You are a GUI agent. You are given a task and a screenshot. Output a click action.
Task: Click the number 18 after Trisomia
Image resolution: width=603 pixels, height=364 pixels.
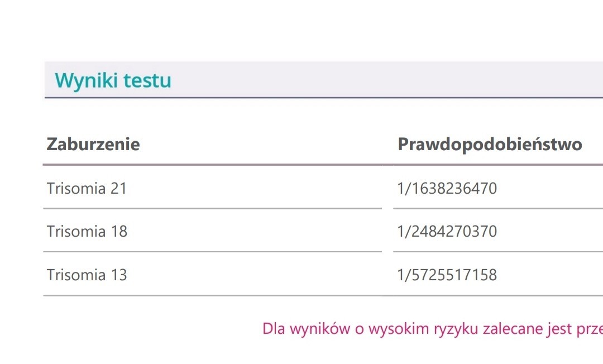119,232
